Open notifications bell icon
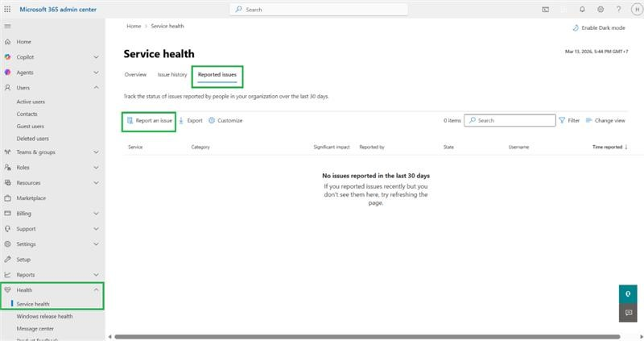Image resolution: width=644 pixels, height=341 pixels. 582,9
